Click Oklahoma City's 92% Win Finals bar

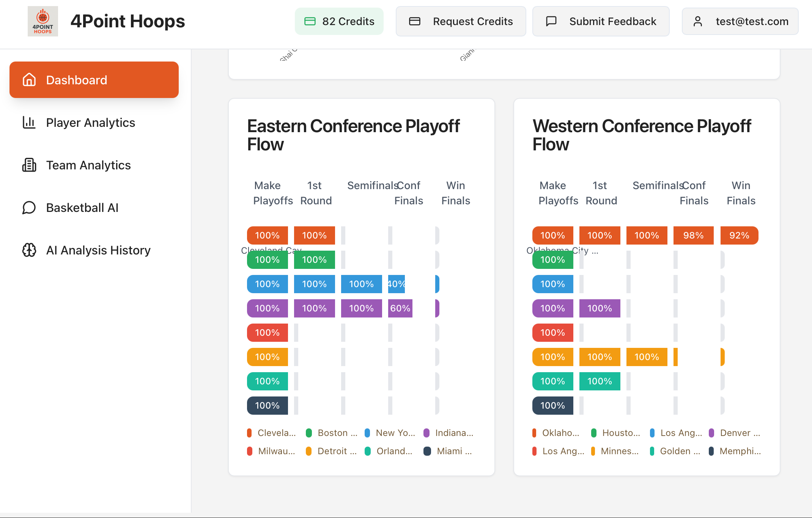pyautogui.click(x=739, y=235)
